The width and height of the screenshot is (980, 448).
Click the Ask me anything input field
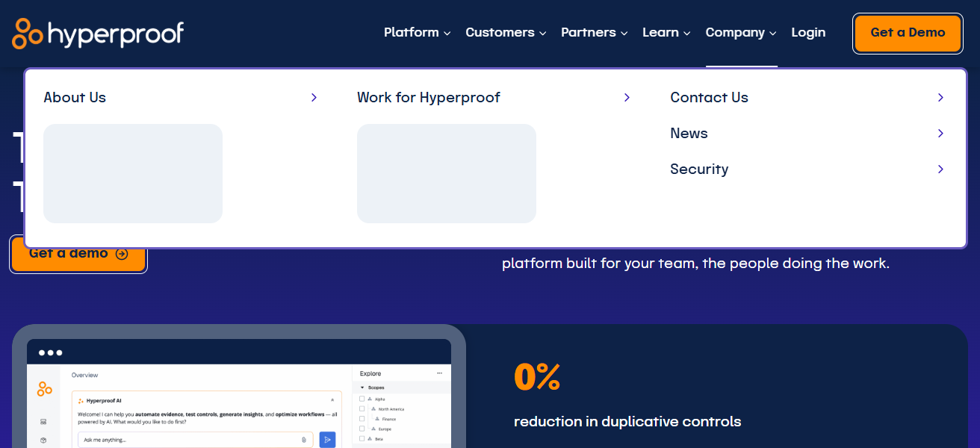click(196, 440)
